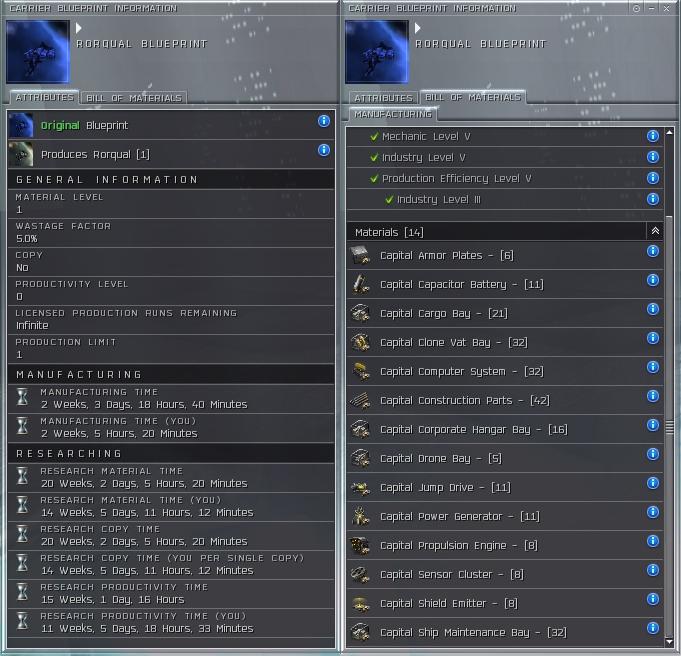The image size is (681, 656).
Task: Click the Material Level value row
Action: (x=171, y=204)
